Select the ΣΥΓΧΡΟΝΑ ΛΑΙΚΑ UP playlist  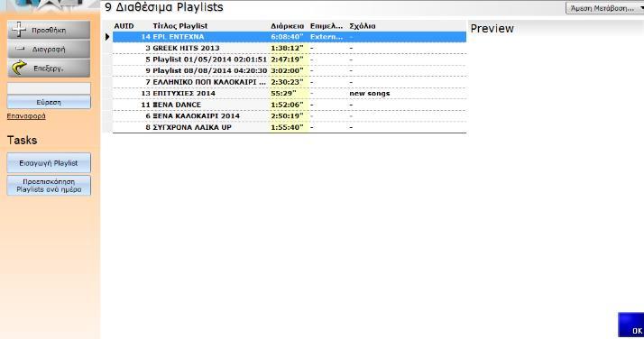[x=290, y=127]
